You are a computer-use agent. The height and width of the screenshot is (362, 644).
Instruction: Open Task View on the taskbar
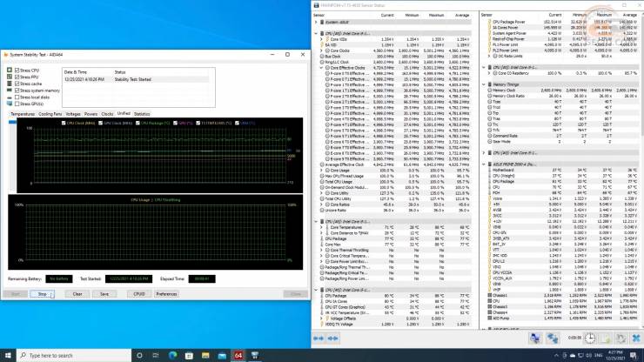pyautogui.click(x=156, y=355)
